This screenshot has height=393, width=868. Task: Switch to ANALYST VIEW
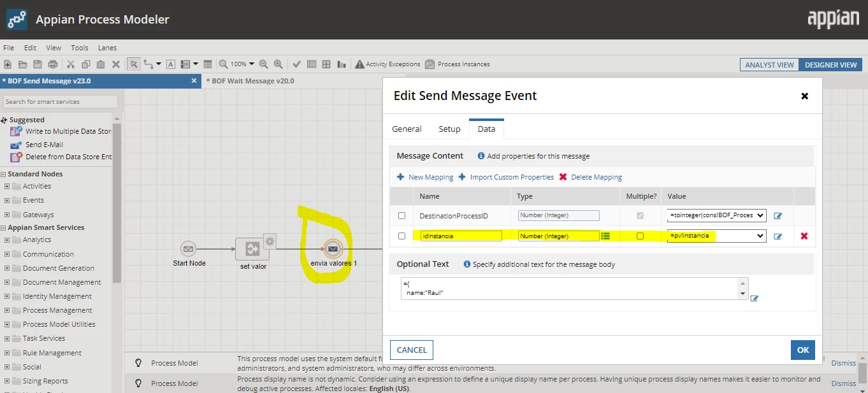click(769, 65)
